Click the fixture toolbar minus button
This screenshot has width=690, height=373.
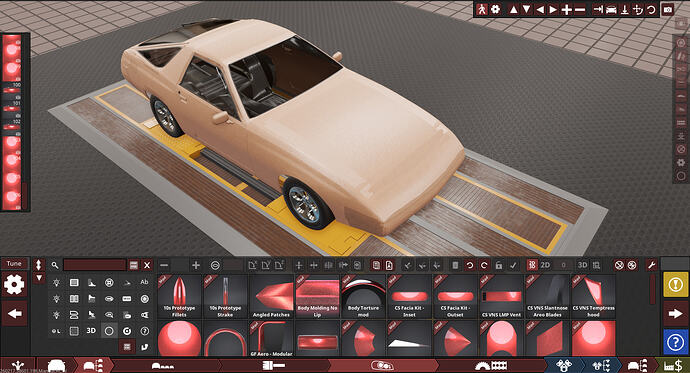point(164,265)
